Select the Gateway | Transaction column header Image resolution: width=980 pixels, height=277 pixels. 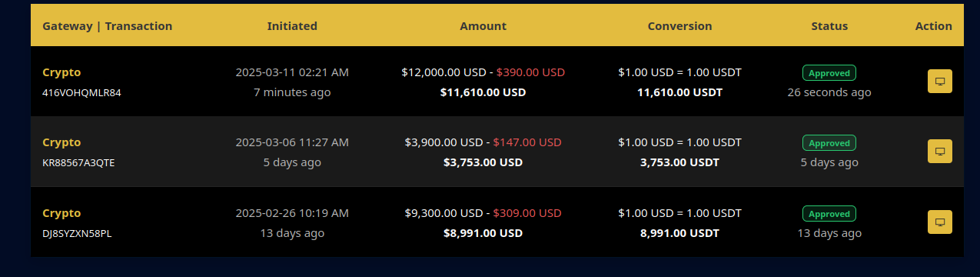pyautogui.click(x=108, y=25)
